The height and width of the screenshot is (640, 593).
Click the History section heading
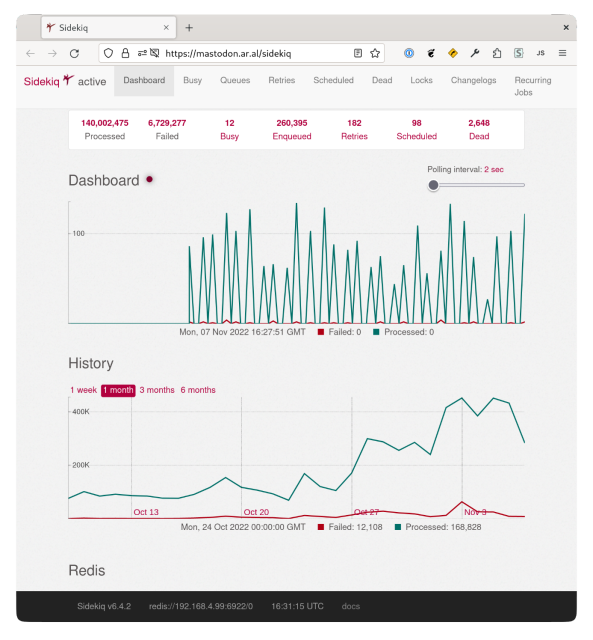pos(91,363)
